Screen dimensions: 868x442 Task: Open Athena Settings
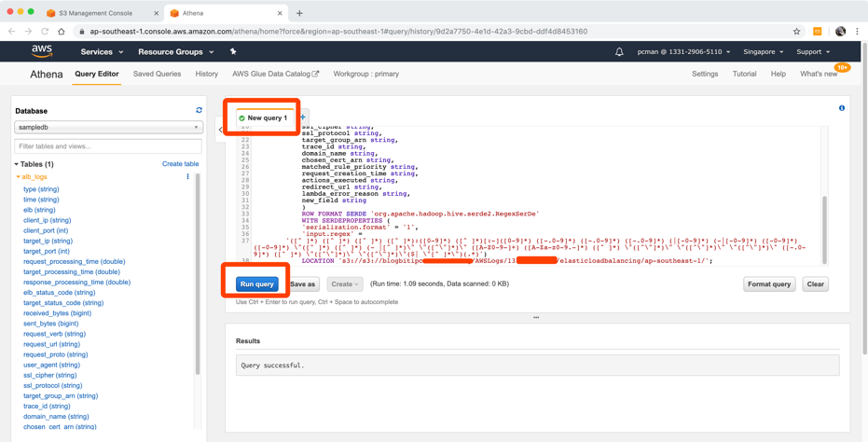(705, 74)
